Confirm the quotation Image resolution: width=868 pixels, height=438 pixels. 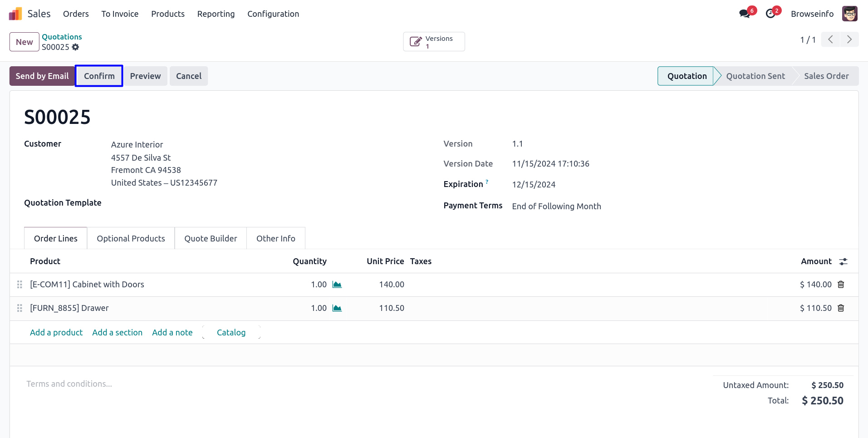pos(99,76)
